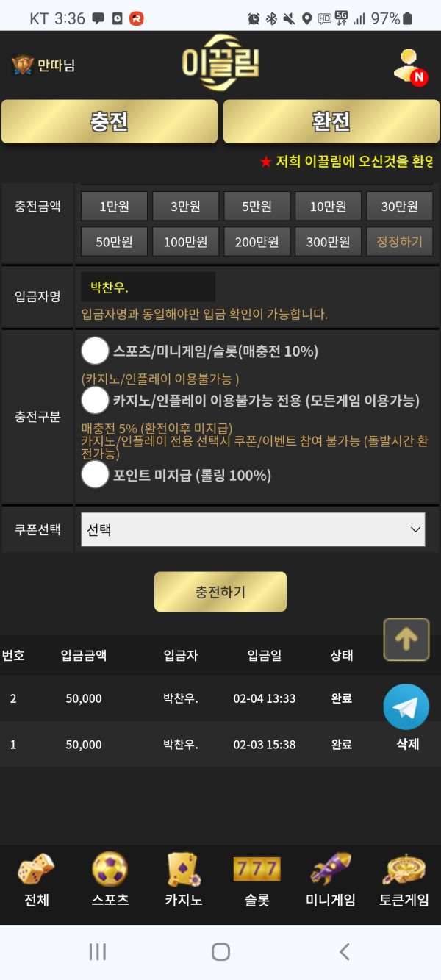Image resolution: width=441 pixels, height=980 pixels.
Task: Open the 토큰게임 roulette icon
Action: click(404, 870)
